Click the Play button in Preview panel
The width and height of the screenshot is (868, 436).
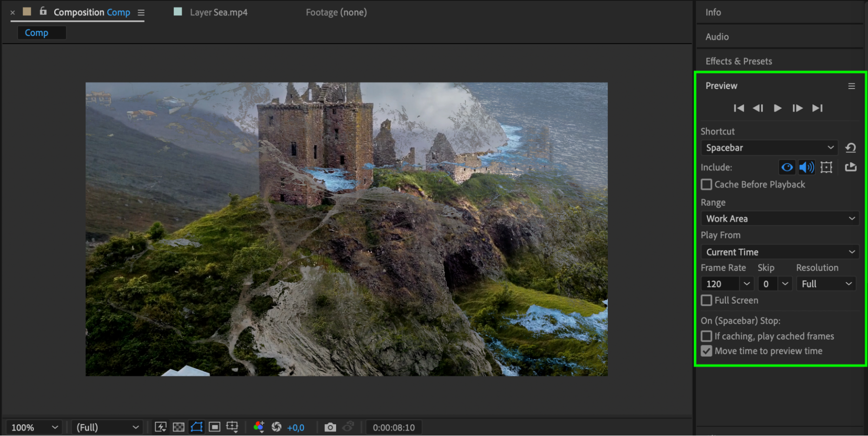point(777,108)
